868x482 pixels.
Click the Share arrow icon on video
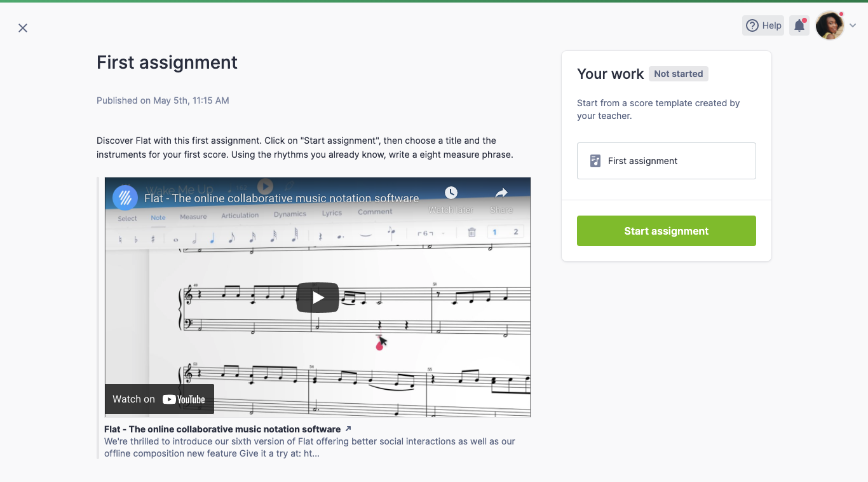pyautogui.click(x=501, y=193)
